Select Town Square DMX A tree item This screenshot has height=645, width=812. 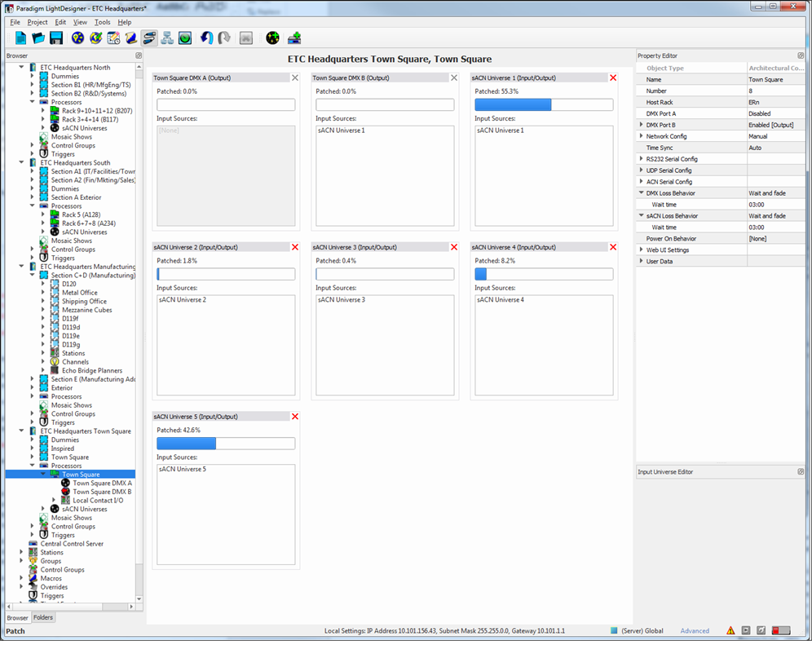[102, 483]
